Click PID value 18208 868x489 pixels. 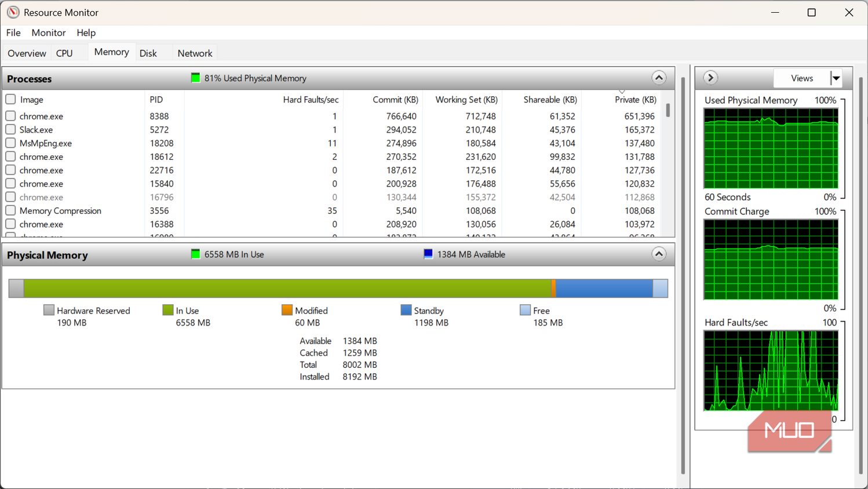click(x=162, y=143)
